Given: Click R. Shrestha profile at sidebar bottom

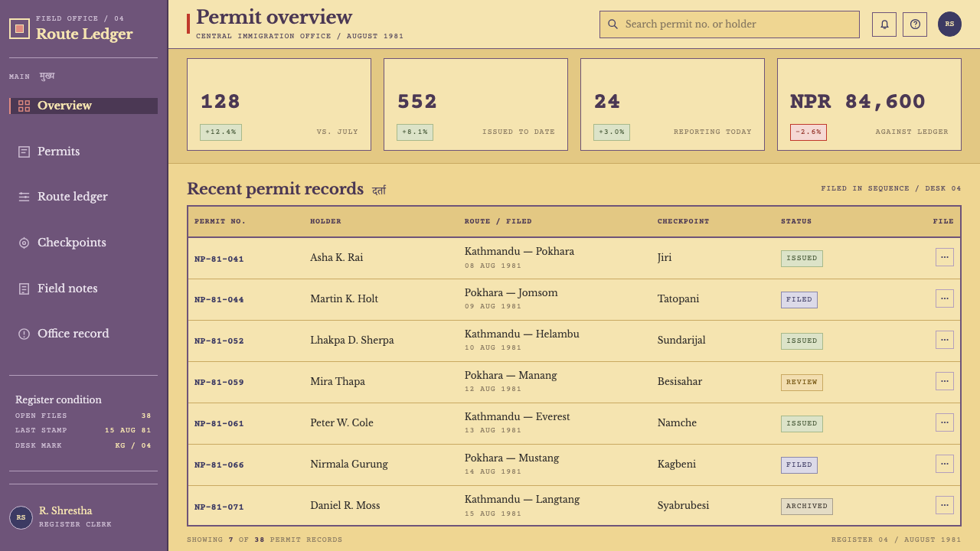Looking at the screenshot, I should (x=83, y=517).
